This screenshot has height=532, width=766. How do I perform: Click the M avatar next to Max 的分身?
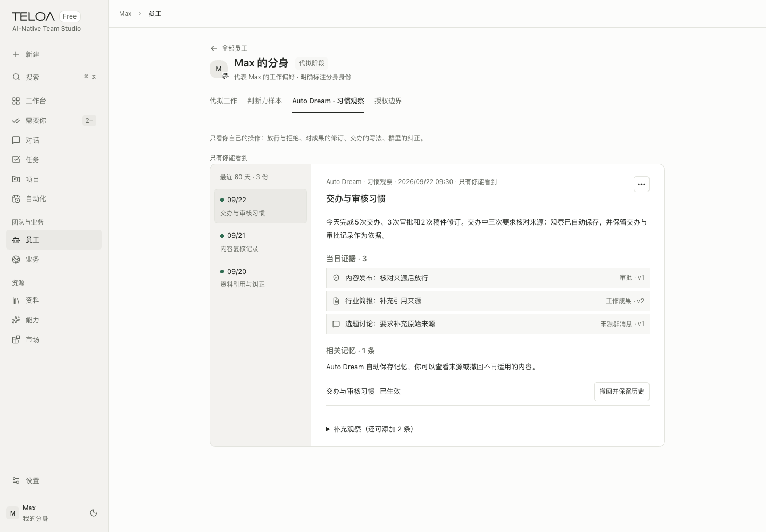point(219,69)
